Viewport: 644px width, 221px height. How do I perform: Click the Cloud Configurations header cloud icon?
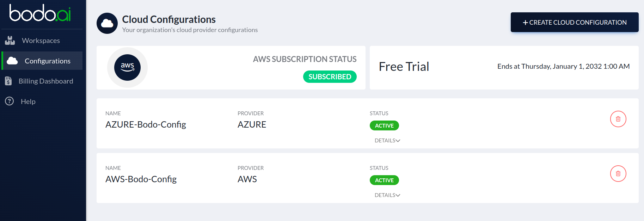(107, 23)
